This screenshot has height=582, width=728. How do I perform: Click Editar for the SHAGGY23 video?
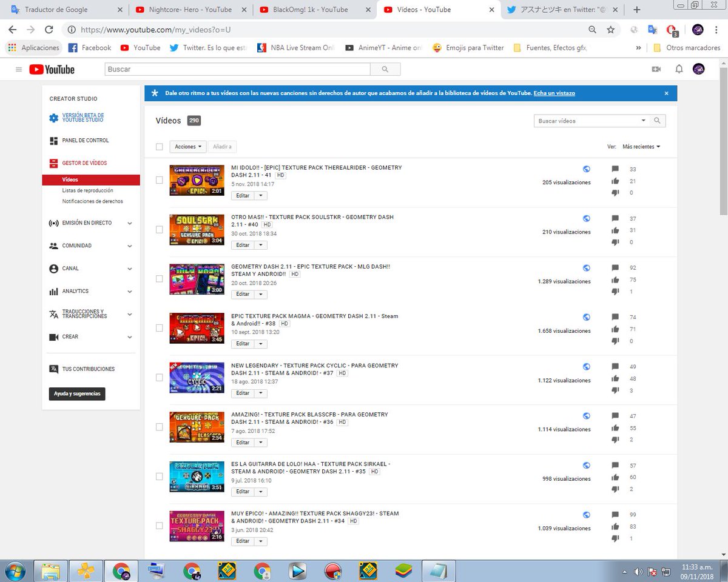click(x=243, y=541)
